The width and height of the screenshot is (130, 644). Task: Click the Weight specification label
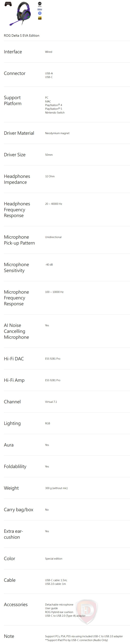11,488
